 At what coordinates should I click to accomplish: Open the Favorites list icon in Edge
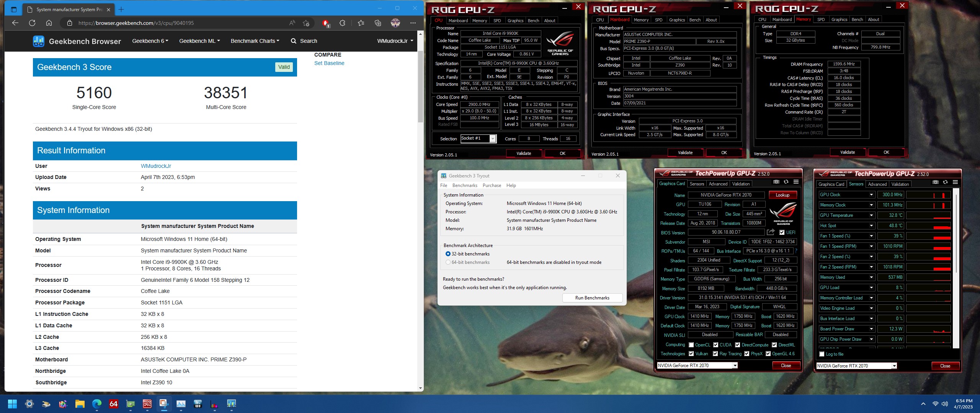(x=361, y=23)
